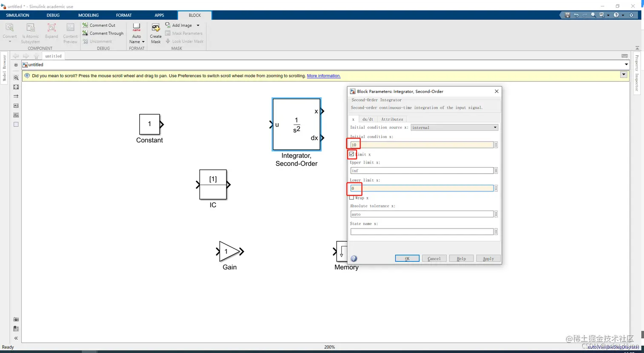Click the Convert block icon
The height and width of the screenshot is (353, 644).
(9, 28)
